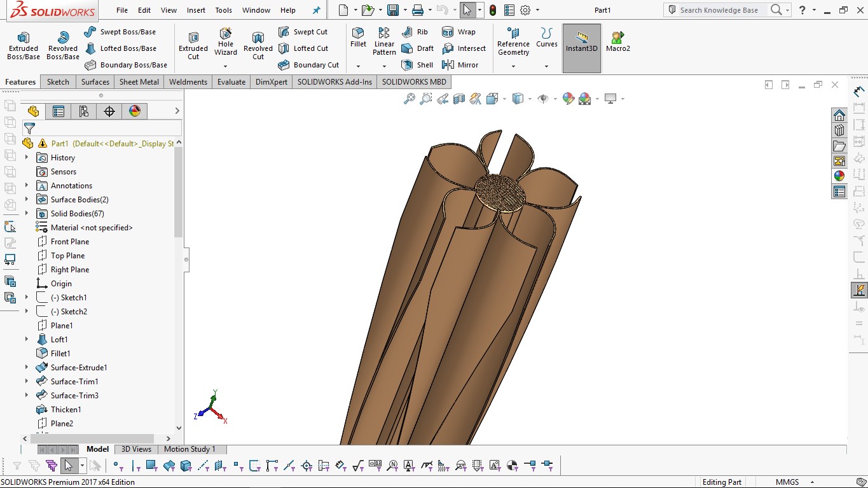The height and width of the screenshot is (488, 868).
Task: Expand the Solid Bodies(67) folder
Action: [x=27, y=214]
